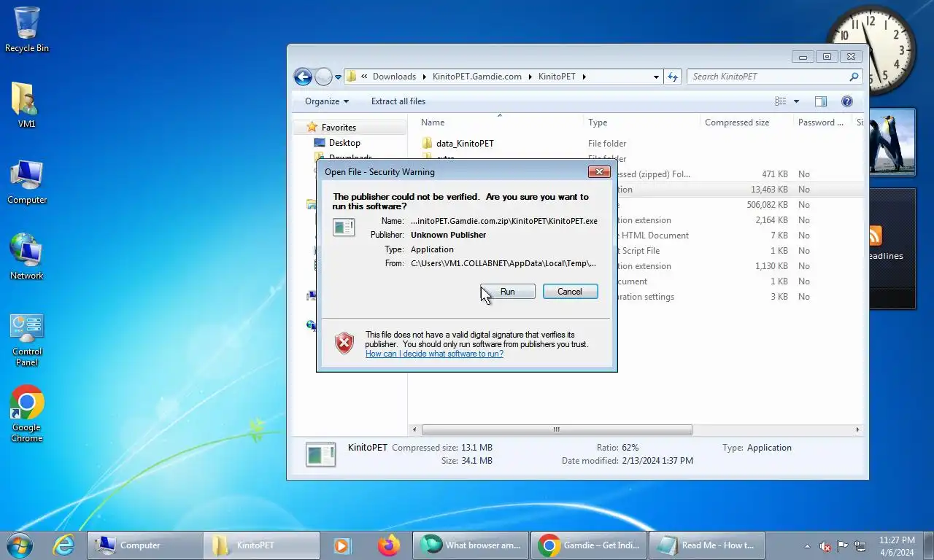The height and width of the screenshot is (560, 934).
Task: Open Action Center flag tray icon
Action: (x=843, y=546)
